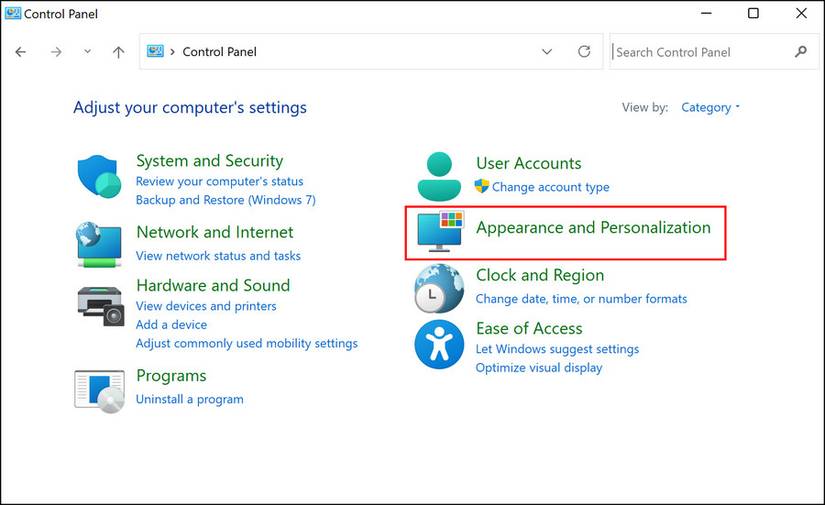This screenshot has height=505, width=825.
Task: Select View devices and printers
Action: point(206,306)
